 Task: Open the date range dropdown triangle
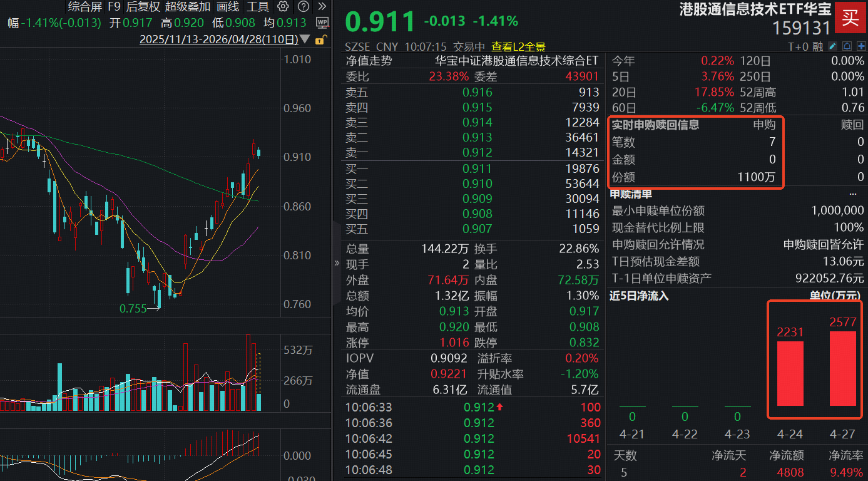coord(305,39)
